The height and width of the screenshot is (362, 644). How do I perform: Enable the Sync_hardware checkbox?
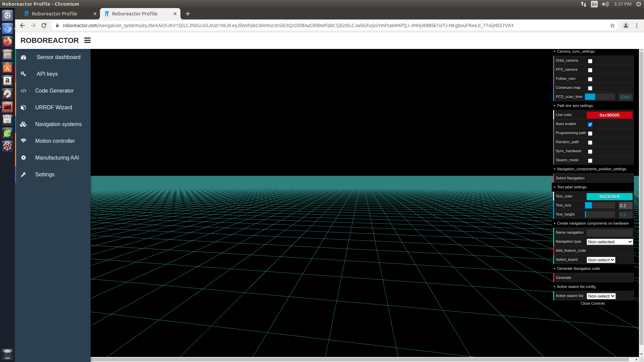point(590,152)
